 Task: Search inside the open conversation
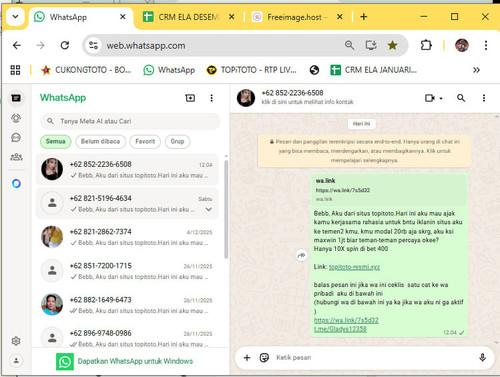click(461, 98)
